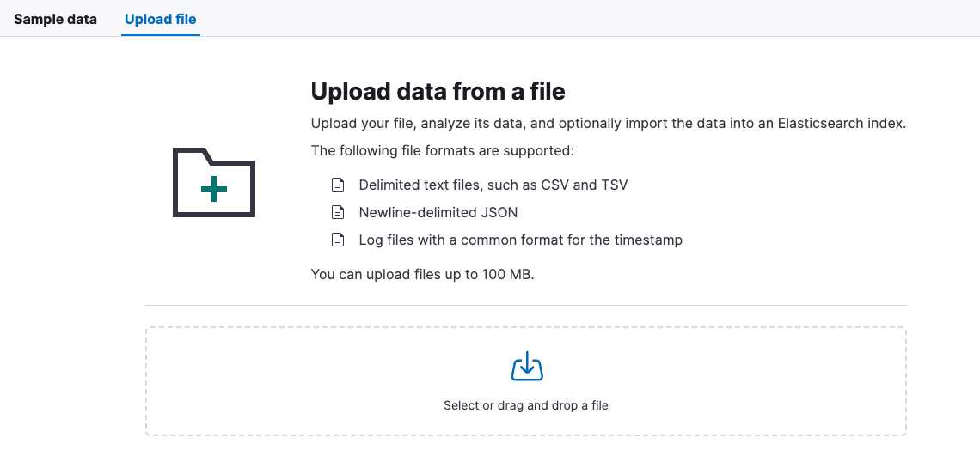Click the green plus sign inside folder
Image resolution: width=980 pixels, height=450 pixels.
tap(214, 190)
